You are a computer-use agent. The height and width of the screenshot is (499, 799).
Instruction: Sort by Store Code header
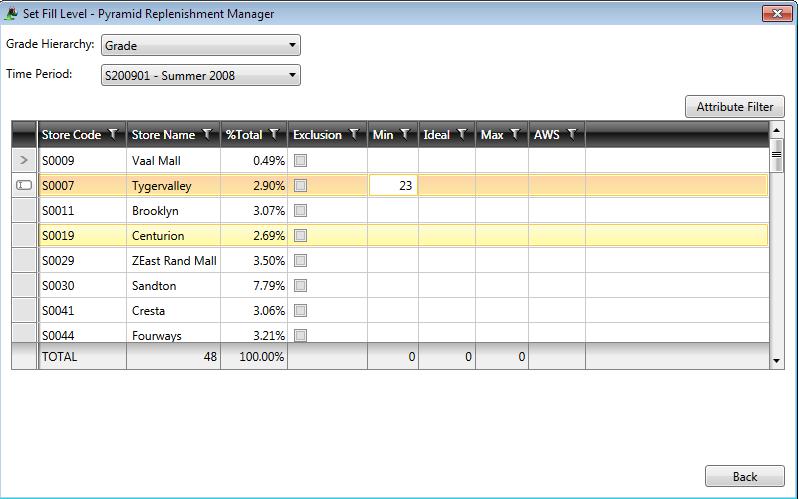(71, 135)
